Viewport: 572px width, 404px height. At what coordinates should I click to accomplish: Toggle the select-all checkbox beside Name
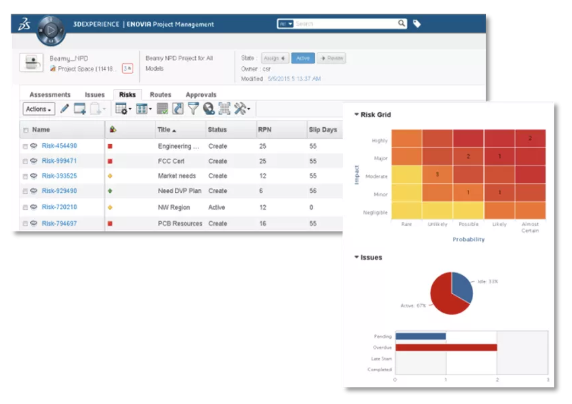tap(26, 130)
